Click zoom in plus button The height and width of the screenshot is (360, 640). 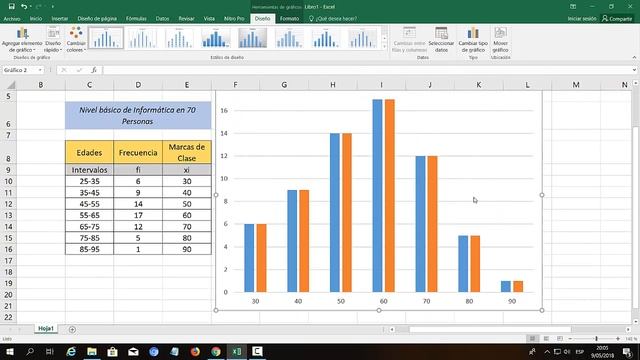click(618, 338)
